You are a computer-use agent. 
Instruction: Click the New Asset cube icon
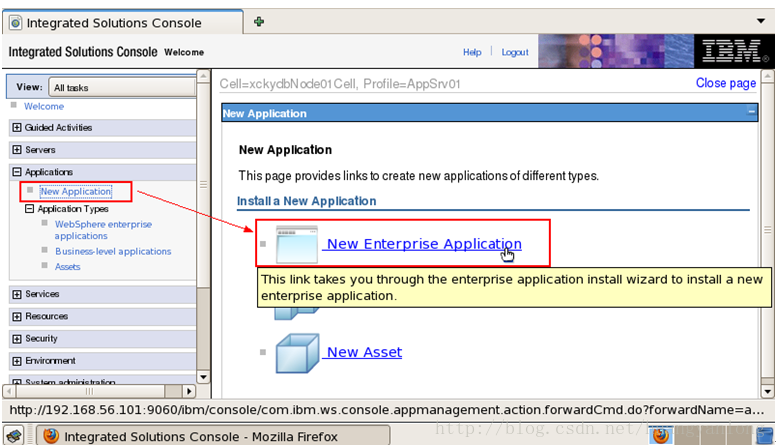pyautogui.click(x=297, y=353)
